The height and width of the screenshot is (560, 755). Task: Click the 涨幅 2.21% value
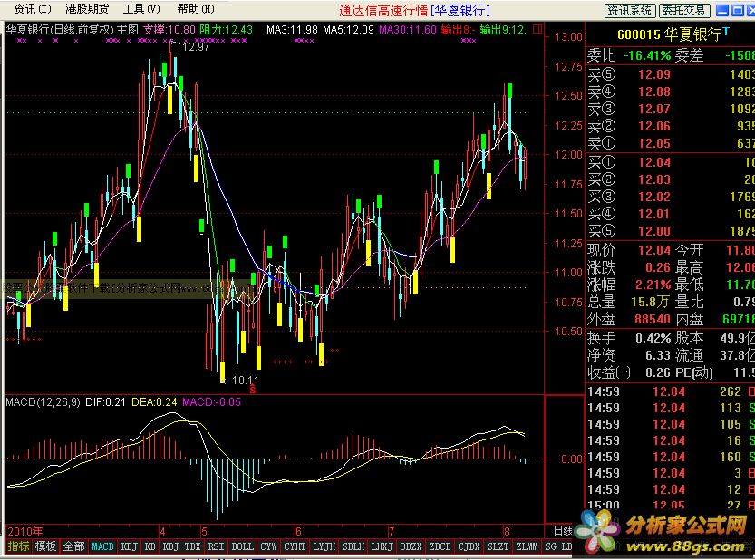(653, 285)
